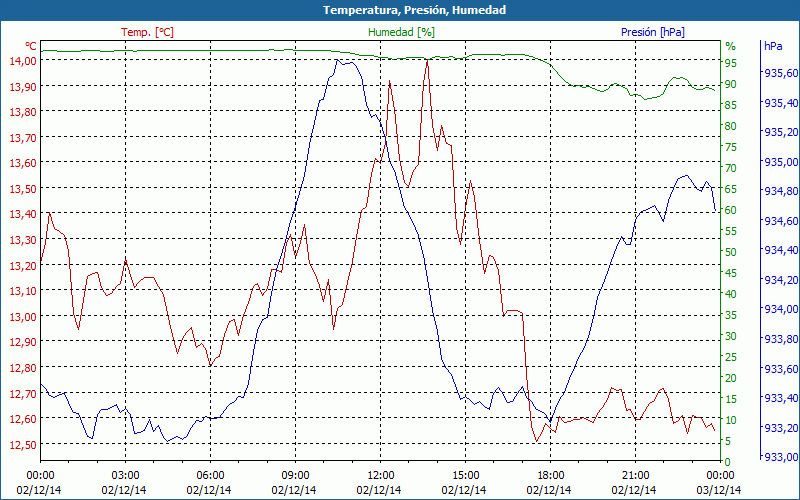Screen dimensions: 800x500
Task: Click humidity axis value 55
Action: (x=731, y=231)
